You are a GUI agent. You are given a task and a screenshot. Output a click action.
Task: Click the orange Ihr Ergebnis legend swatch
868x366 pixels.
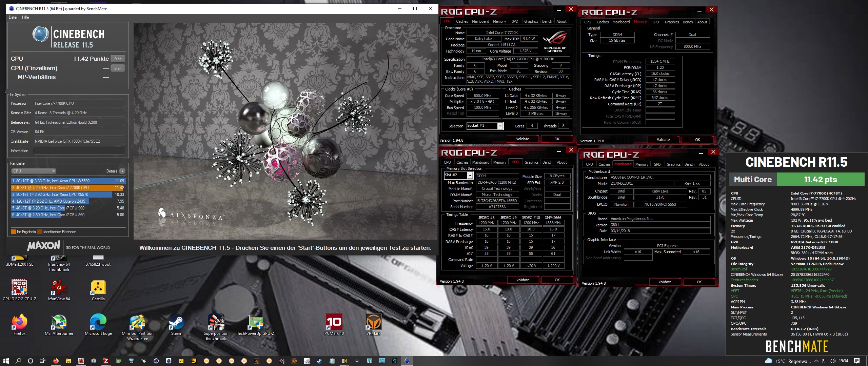(x=13, y=232)
